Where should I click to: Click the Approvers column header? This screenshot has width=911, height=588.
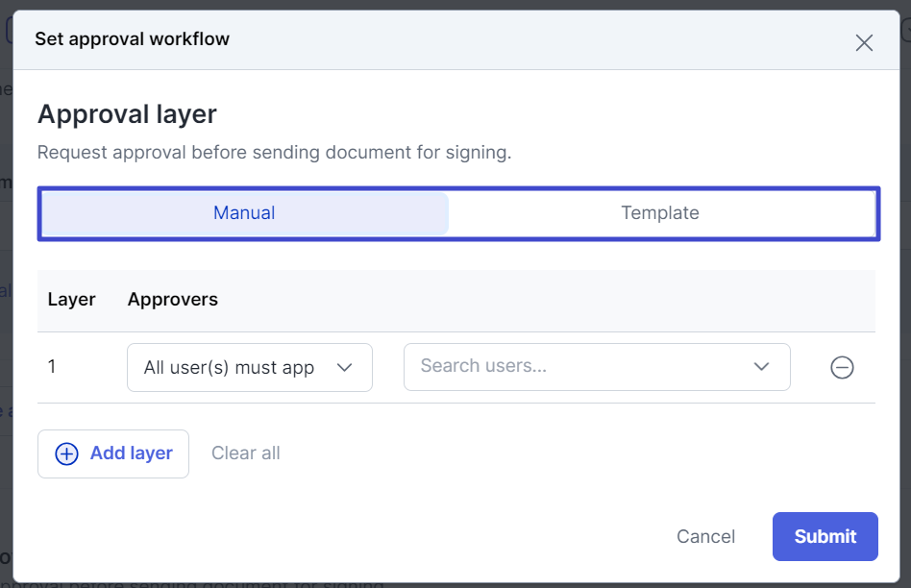click(x=173, y=300)
